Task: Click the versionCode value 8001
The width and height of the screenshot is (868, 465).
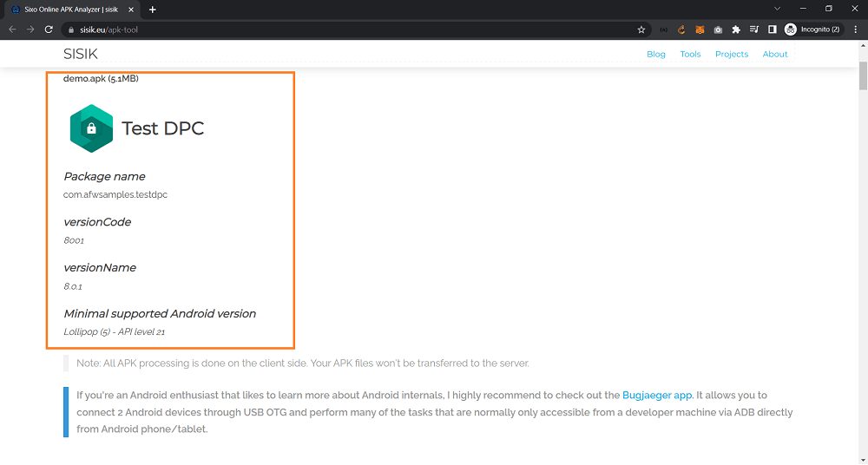Action: click(74, 241)
